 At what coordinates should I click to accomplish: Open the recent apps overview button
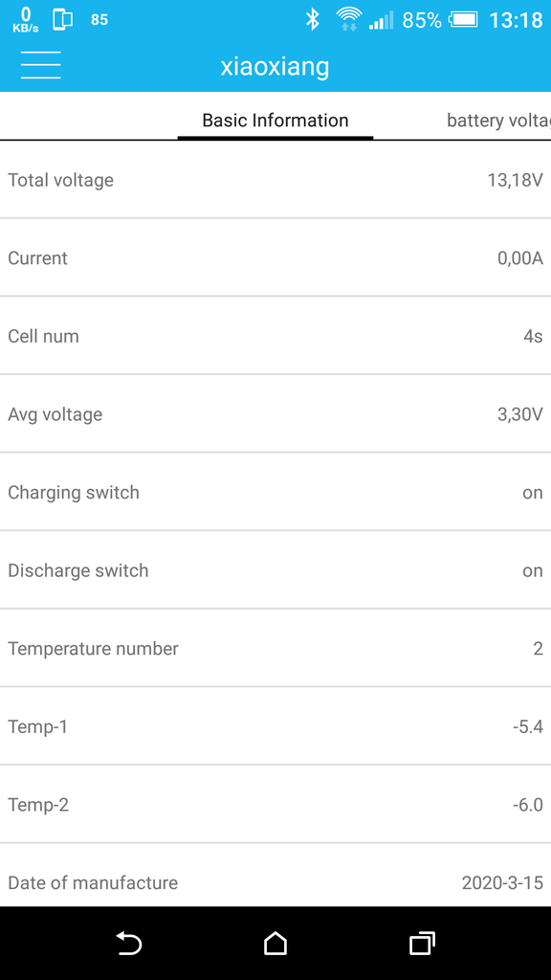tap(422, 943)
